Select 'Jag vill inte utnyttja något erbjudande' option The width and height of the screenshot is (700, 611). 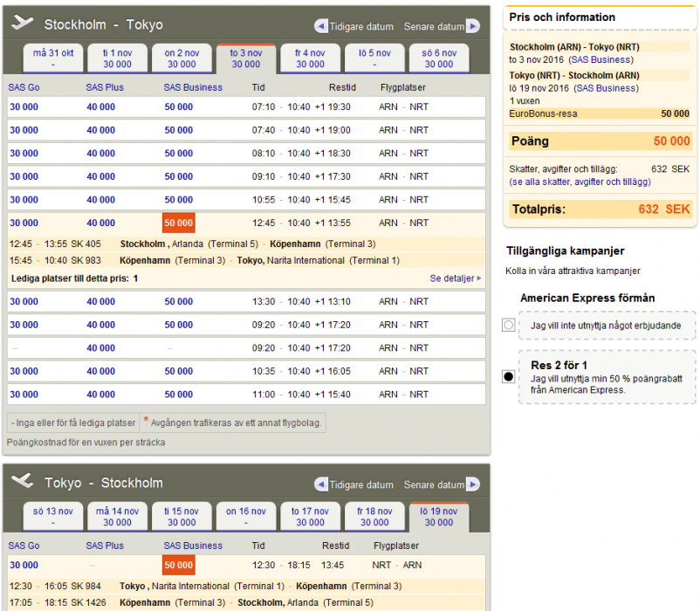[509, 326]
